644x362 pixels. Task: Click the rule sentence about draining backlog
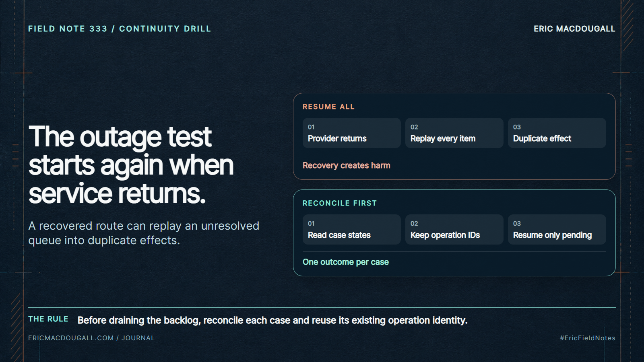pyautogui.click(x=272, y=320)
